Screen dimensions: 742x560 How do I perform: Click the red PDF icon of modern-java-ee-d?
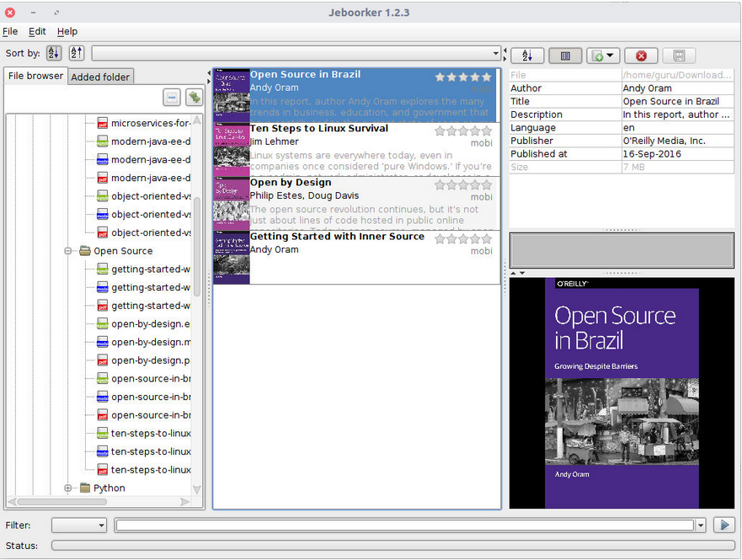(x=102, y=178)
